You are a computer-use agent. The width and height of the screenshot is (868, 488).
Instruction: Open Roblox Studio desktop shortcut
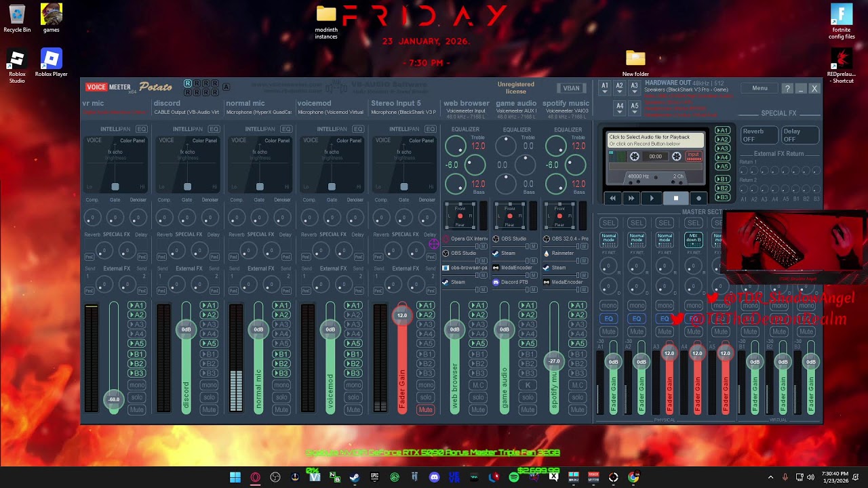pyautogui.click(x=17, y=66)
